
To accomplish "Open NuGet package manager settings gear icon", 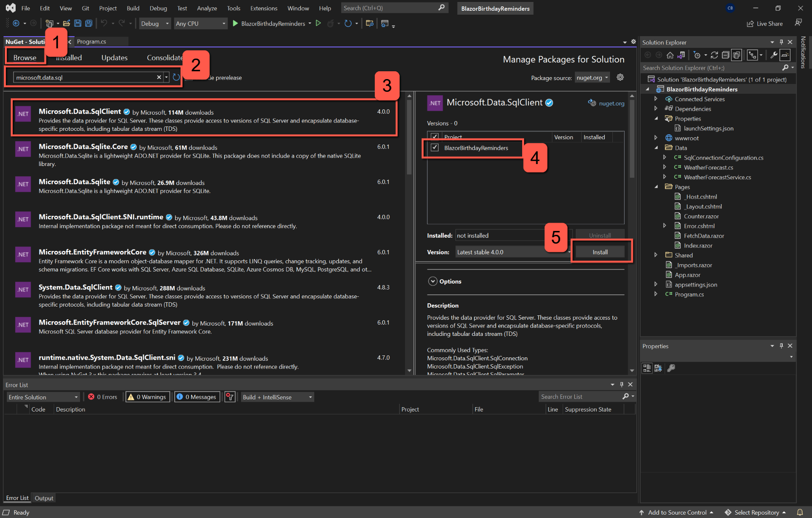I will pos(620,77).
